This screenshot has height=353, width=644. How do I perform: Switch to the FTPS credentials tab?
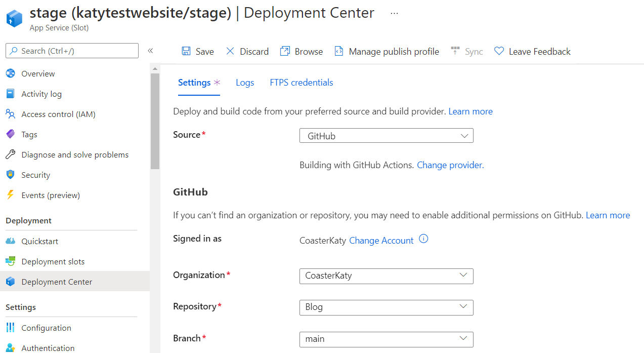click(302, 83)
